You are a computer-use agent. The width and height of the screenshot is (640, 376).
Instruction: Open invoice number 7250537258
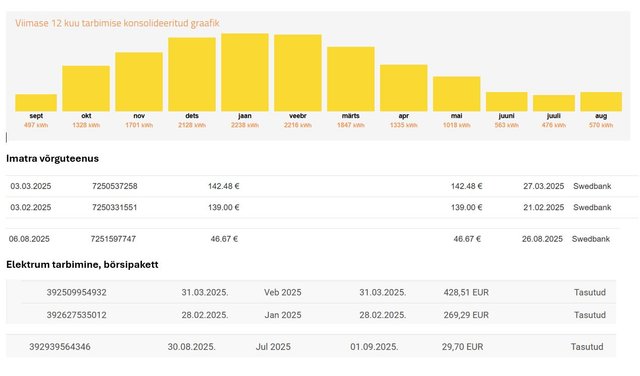(x=115, y=186)
